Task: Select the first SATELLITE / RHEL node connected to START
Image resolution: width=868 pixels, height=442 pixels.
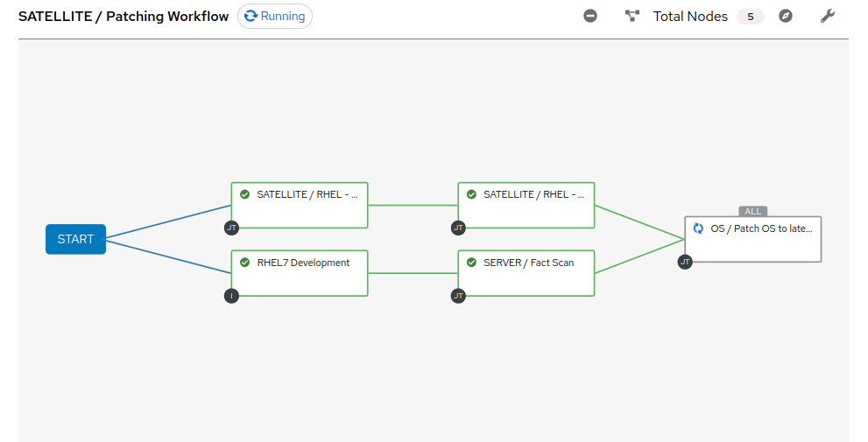Action: pos(300,205)
